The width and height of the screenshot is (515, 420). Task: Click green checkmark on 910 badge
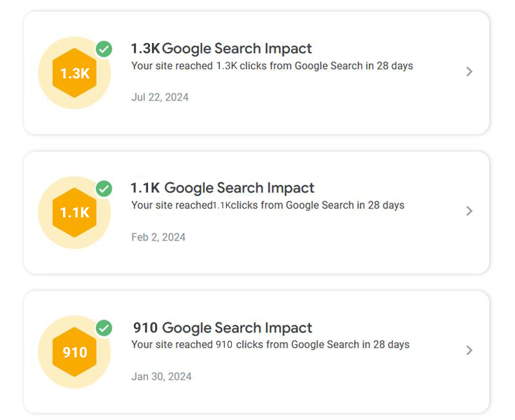(104, 328)
